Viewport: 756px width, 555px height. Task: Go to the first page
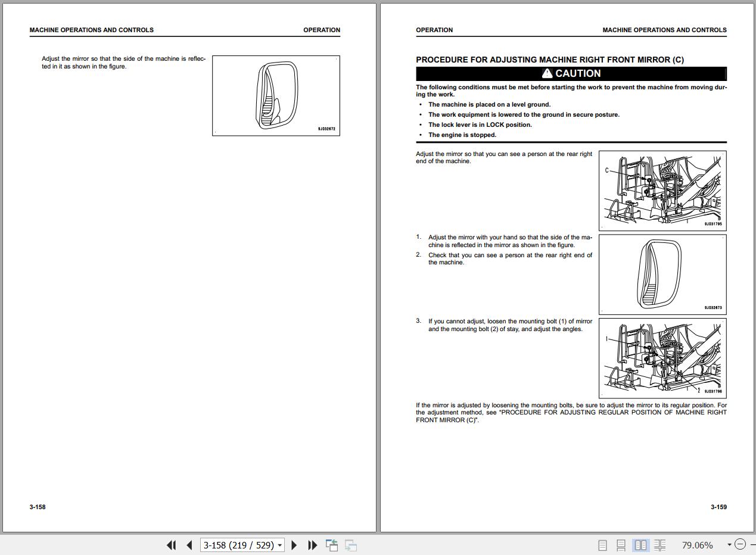pos(172,545)
